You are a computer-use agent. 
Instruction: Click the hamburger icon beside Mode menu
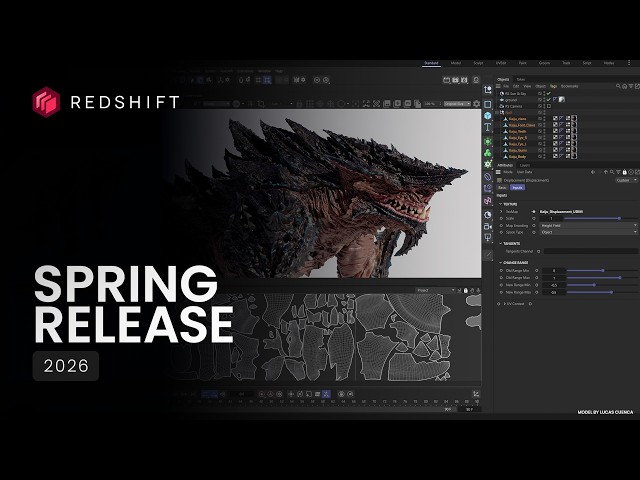(498, 172)
